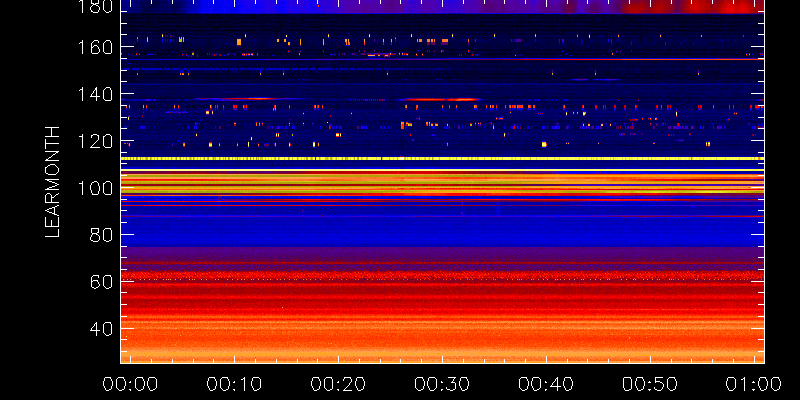Click the 00:10 time axis label
Screen dimensions: 800x400
click(234, 384)
